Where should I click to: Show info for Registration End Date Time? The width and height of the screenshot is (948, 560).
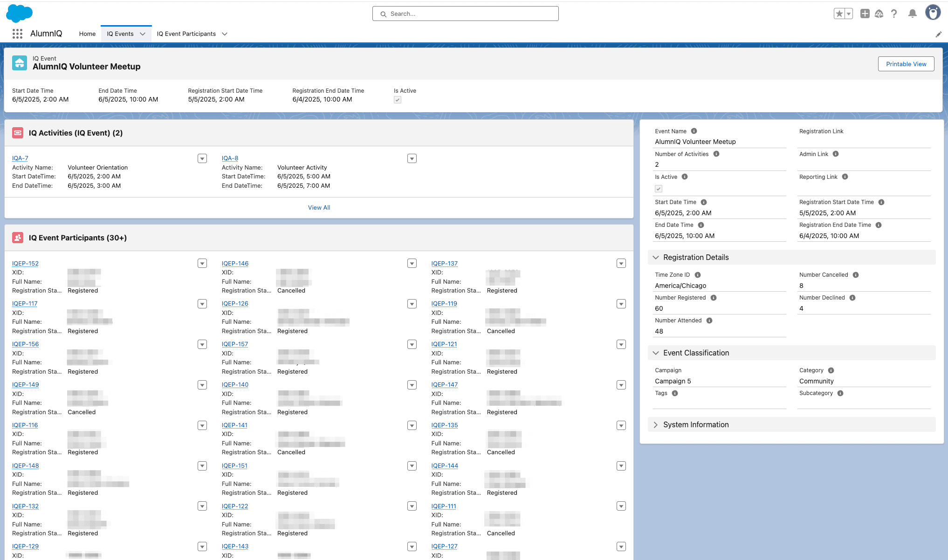(x=879, y=225)
